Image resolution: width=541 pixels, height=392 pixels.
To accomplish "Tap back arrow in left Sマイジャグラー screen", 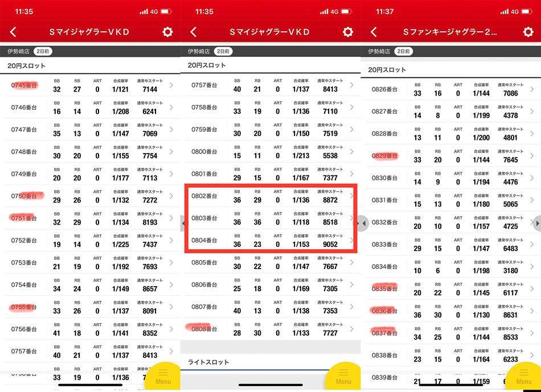I will coord(13,32).
